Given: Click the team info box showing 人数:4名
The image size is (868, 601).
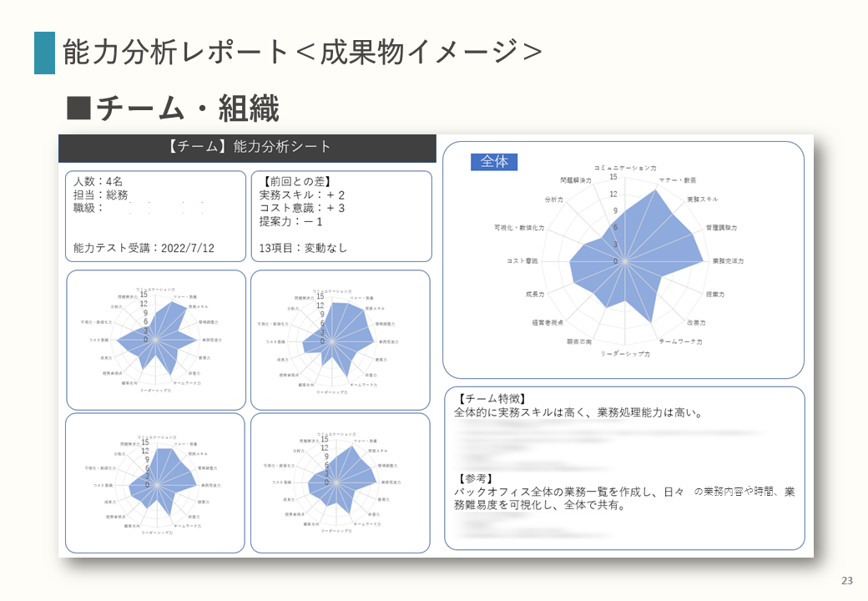Looking at the screenshot, I should (155, 216).
